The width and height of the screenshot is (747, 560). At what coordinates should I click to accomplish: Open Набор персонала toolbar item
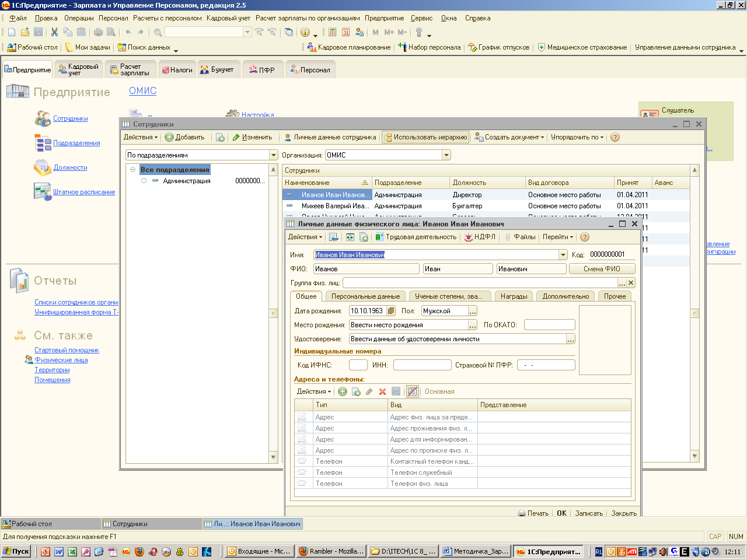[430, 47]
